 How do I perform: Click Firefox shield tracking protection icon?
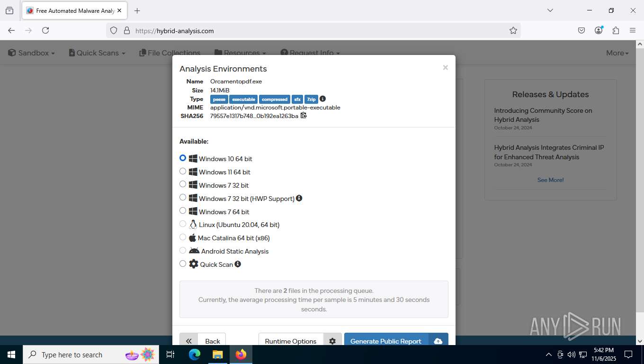[x=114, y=30]
